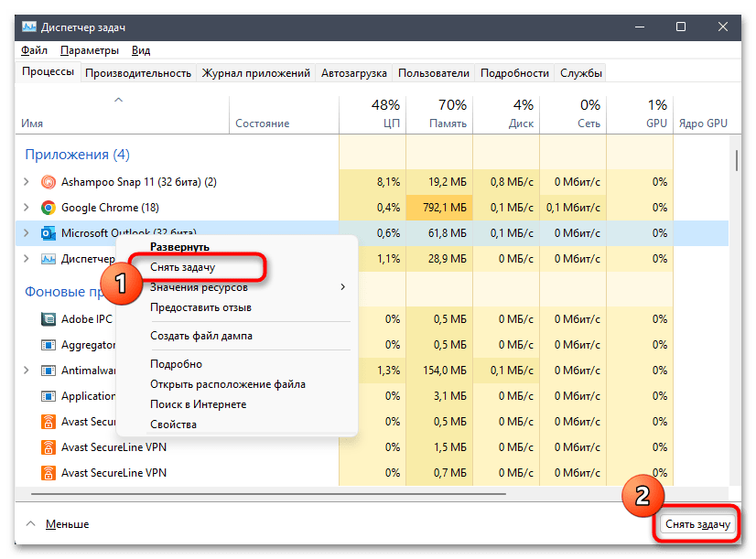Image resolution: width=756 pixels, height=559 pixels.
Task: Expand the Ashampoo Snap 11 process group
Action: pos(27,182)
